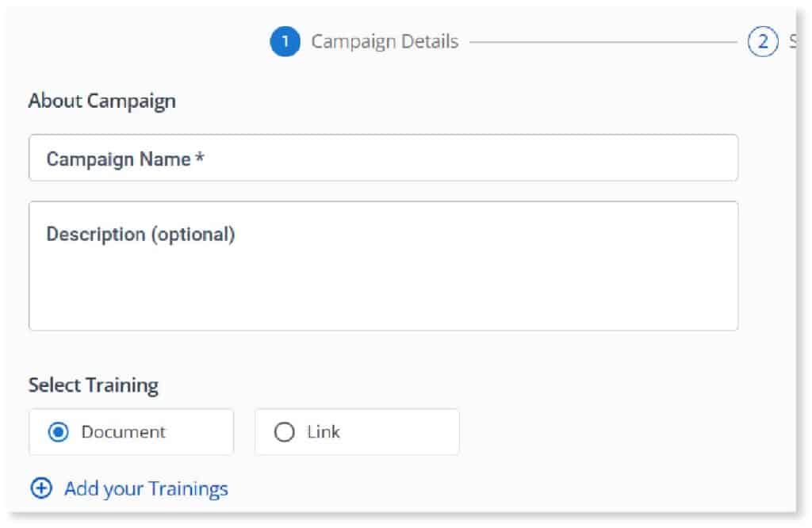Click the Select Training heading
This screenshot has height=528, width=812.
[x=94, y=385]
